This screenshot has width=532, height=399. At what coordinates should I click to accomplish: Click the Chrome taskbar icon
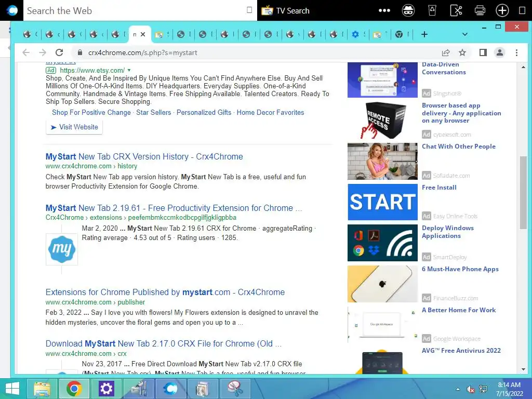[74, 389]
